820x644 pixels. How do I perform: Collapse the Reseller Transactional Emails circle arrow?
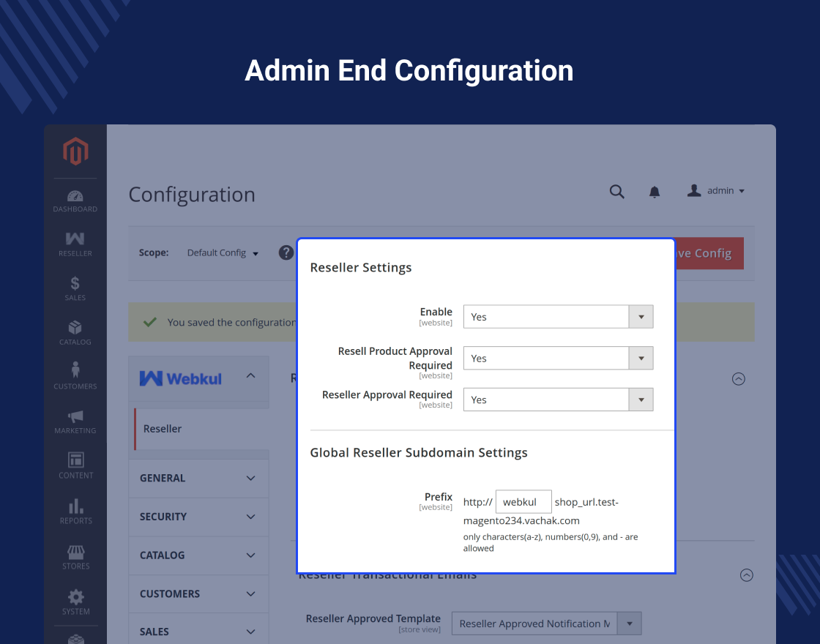click(x=747, y=575)
